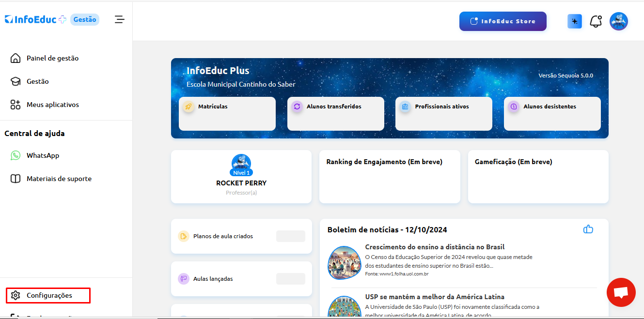Viewport: 644px width, 319px height.
Task: Open the WhatsApp help link
Action: coord(43,155)
